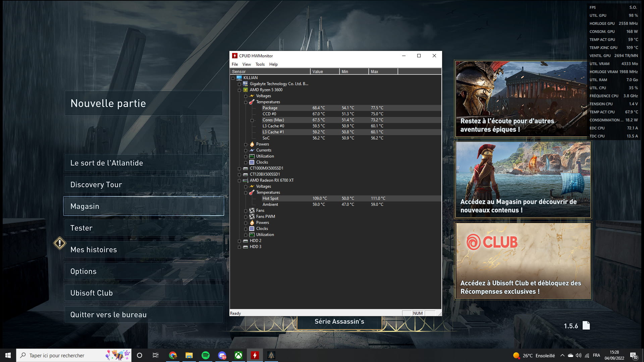Open Xbox app from the taskbar
Image resolution: width=644 pixels, height=362 pixels.
coord(238,355)
